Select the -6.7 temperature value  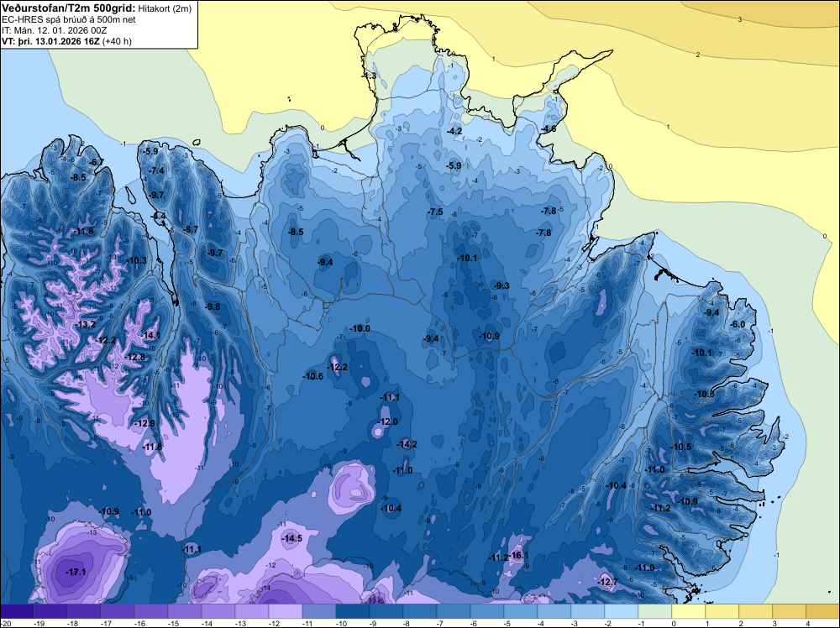[97, 162]
